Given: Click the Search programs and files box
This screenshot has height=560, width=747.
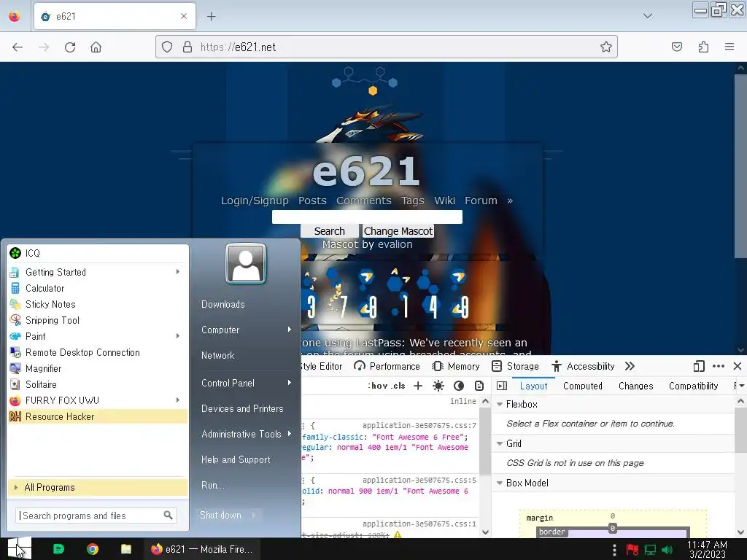Looking at the screenshot, I should [x=96, y=516].
